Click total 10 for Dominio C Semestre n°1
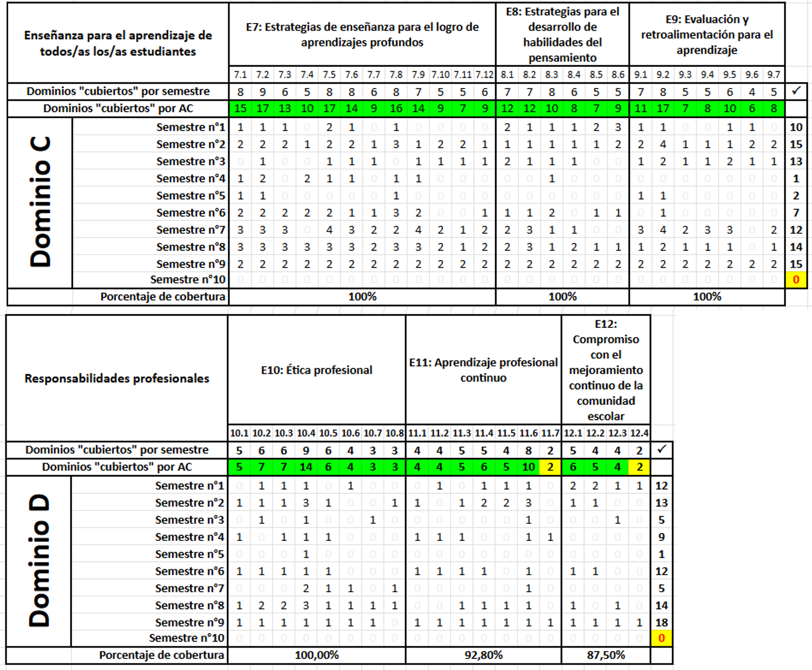The image size is (812, 670). click(796, 127)
